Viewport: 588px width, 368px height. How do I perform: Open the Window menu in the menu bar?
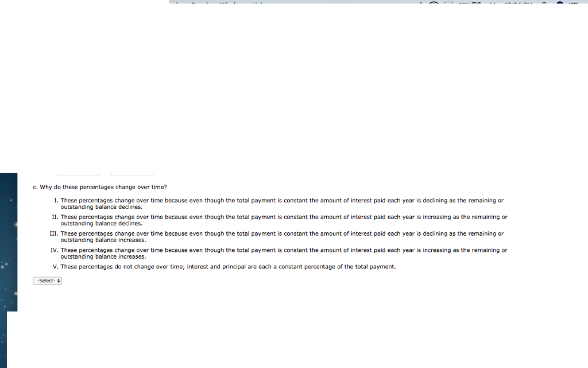click(231, 2)
